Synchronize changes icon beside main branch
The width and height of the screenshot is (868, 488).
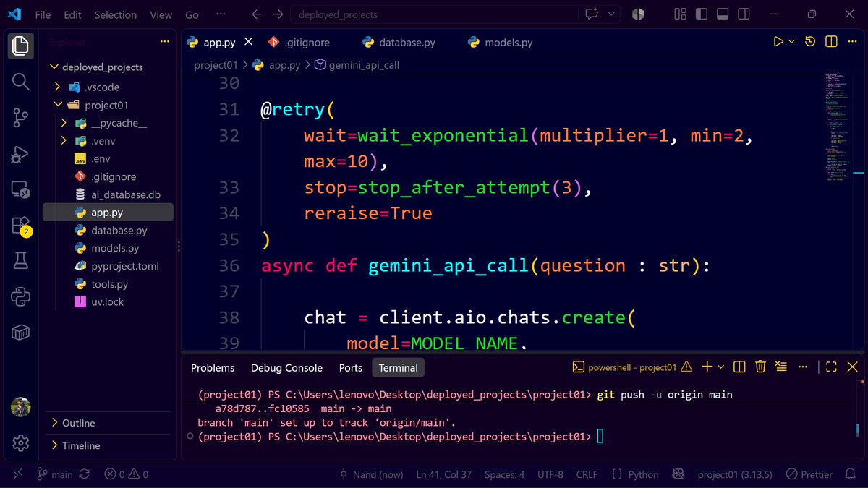coord(84,474)
